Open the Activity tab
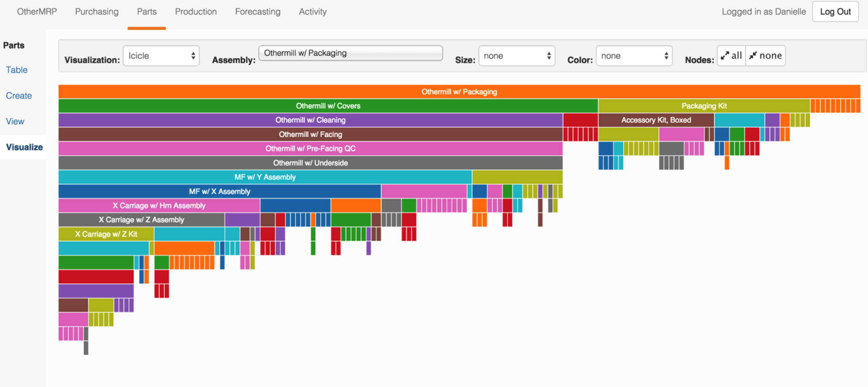 pos(312,12)
